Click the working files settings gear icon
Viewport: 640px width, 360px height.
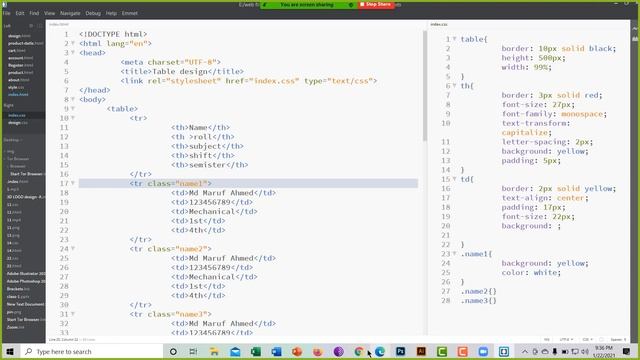coord(31,26)
